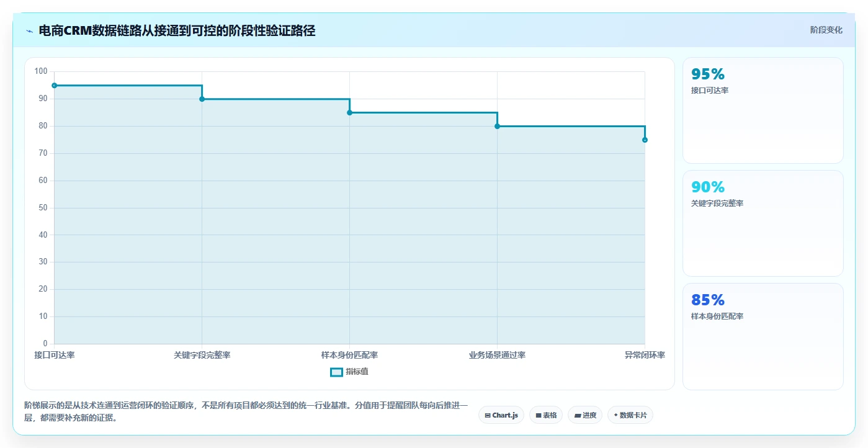Select the 进度 tag
Image resolution: width=868 pixels, height=448 pixels.
point(585,415)
